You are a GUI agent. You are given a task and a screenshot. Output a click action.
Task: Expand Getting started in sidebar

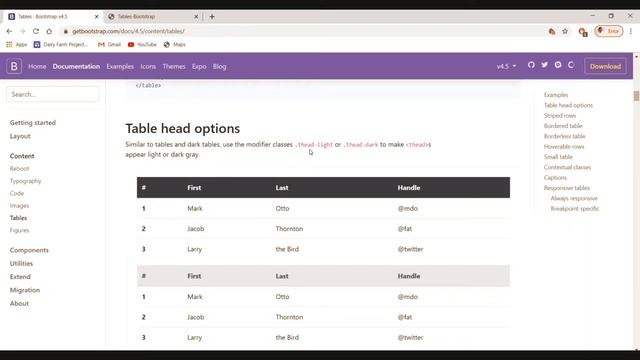[33, 122]
